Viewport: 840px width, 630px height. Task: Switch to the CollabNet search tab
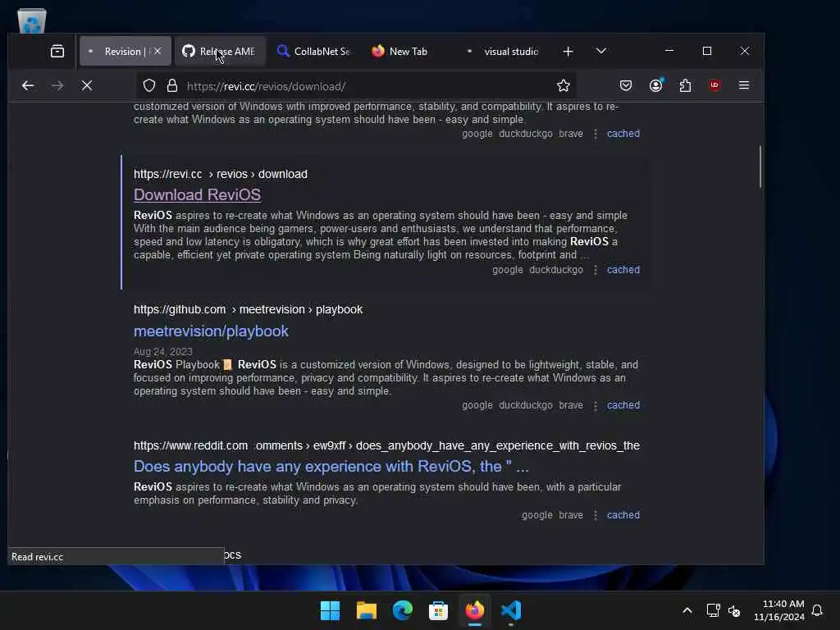pos(313,52)
